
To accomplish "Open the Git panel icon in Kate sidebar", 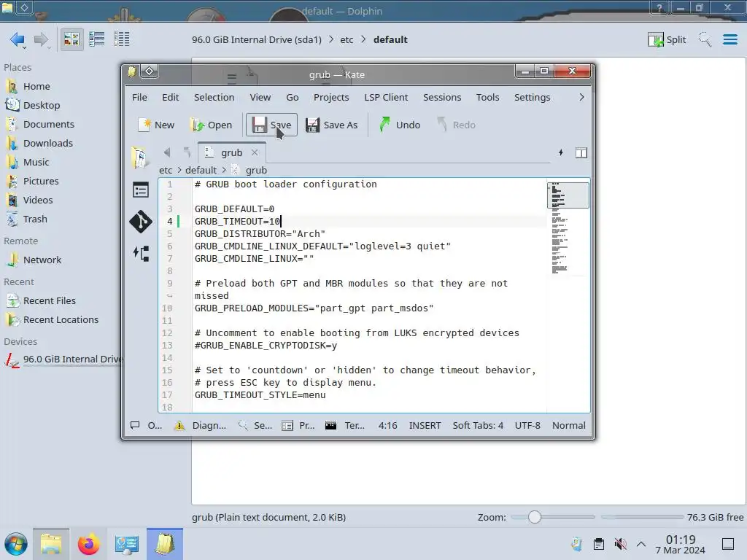I will 141,222.
